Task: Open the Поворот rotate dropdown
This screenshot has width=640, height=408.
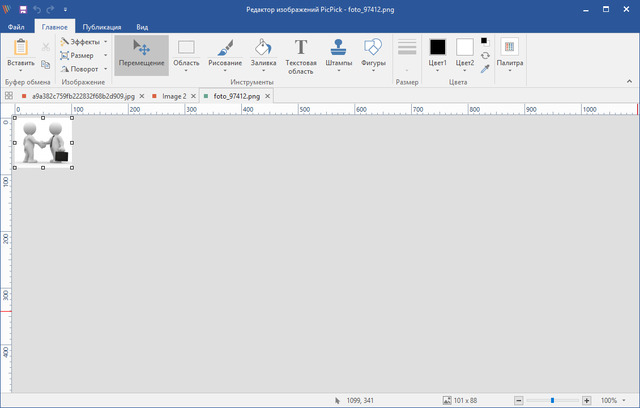Action: (80, 69)
